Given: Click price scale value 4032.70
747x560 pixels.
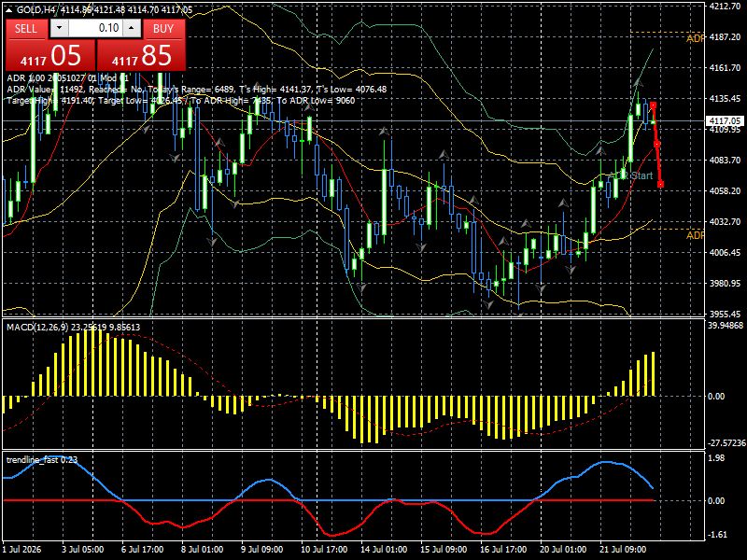Looking at the screenshot, I should click(x=725, y=222).
